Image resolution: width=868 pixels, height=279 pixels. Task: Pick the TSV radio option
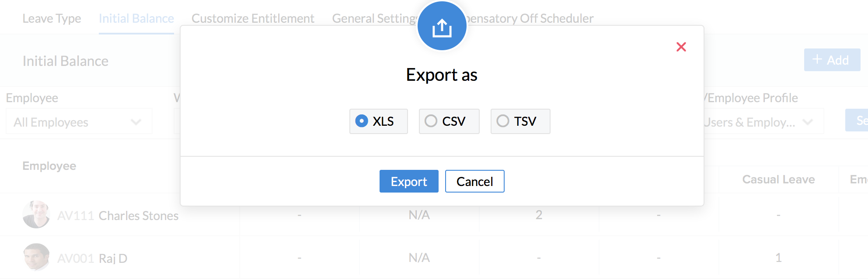pos(503,121)
